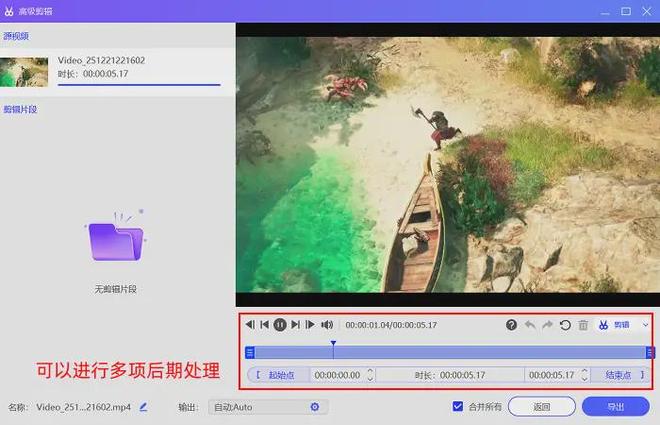Mute the volume speaker icon
The image size is (660, 425).
pos(327,325)
